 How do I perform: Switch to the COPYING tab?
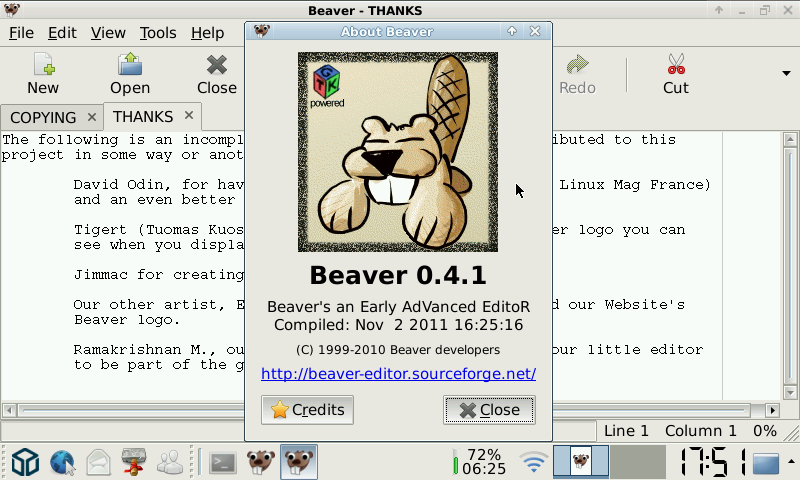(43, 117)
